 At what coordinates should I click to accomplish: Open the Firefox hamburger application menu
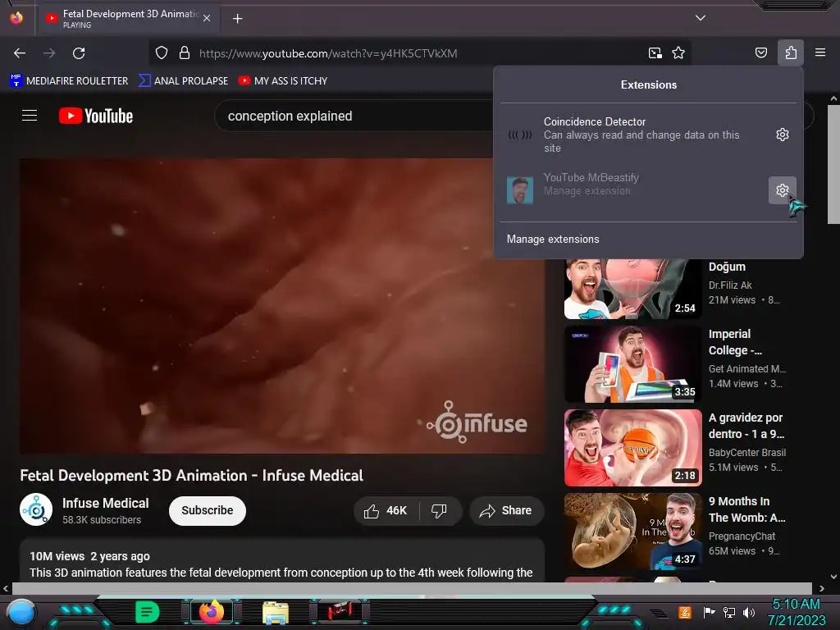click(x=820, y=53)
